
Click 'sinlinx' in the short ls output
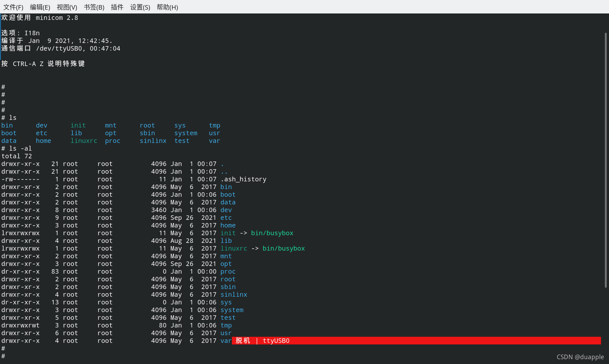[153, 141]
